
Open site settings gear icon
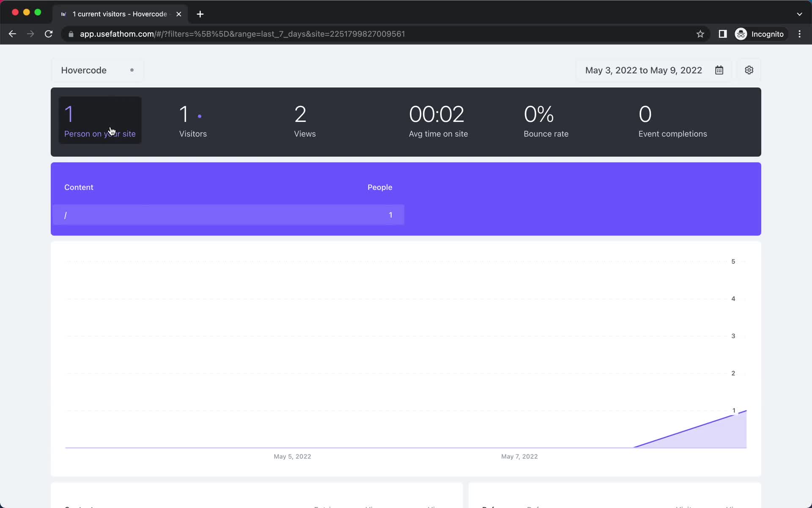pyautogui.click(x=749, y=70)
